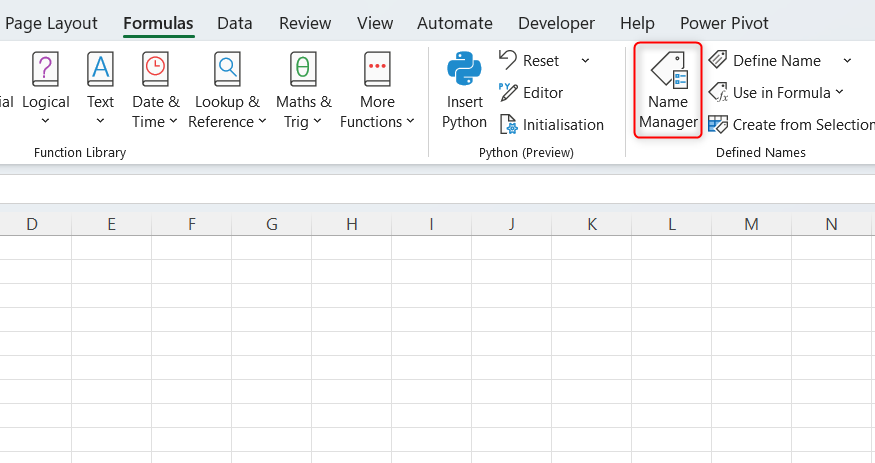This screenshot has height=463, width=875.
Task: Open the Logical functions book icon
Action: click(x=45, y=69)
